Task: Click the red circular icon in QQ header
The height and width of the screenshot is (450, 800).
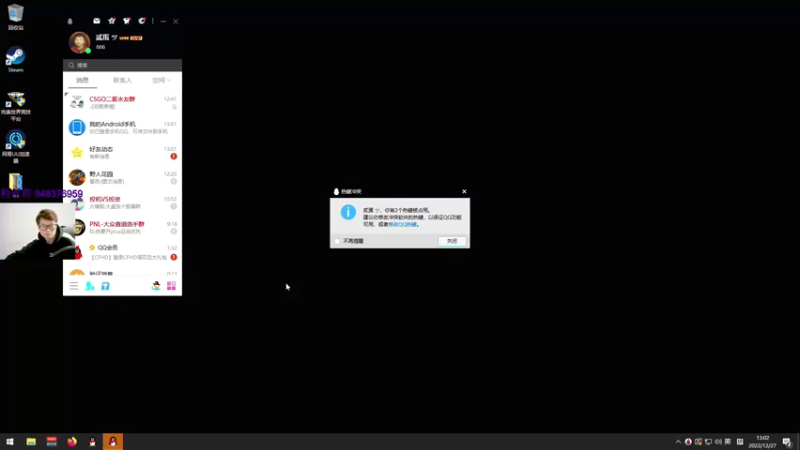Action: point(142,21)
